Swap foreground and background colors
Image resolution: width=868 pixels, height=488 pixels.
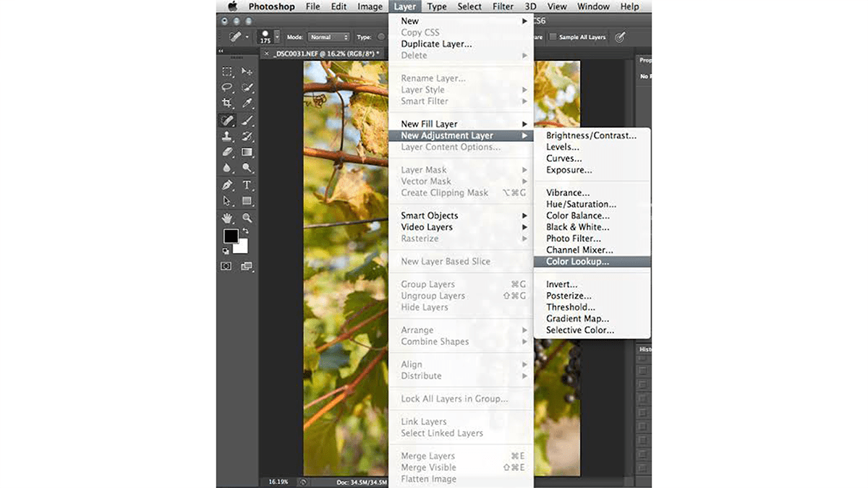coord(246,231)
